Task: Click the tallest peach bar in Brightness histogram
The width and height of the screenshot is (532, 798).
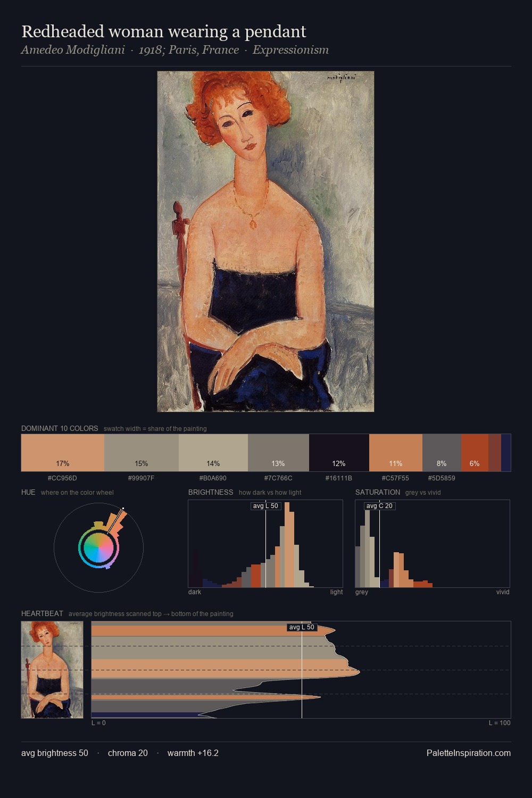Action: click(x=287, y=545)
